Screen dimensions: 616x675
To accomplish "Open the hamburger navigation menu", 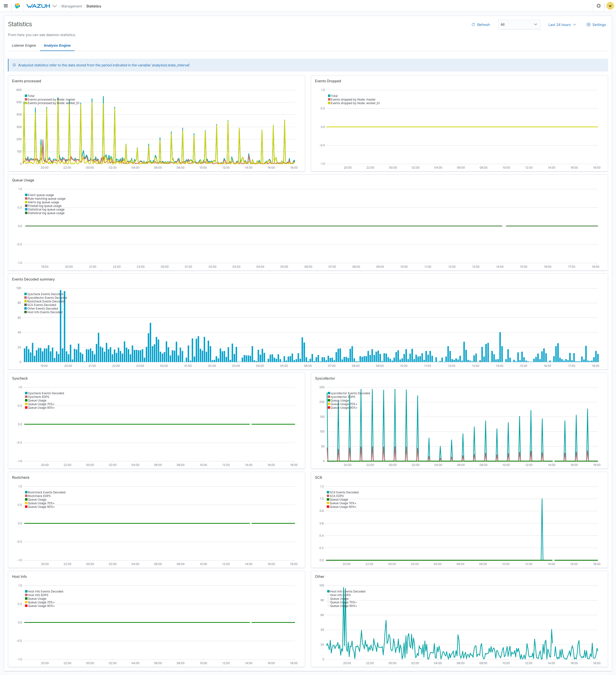I will coord(6,6).
